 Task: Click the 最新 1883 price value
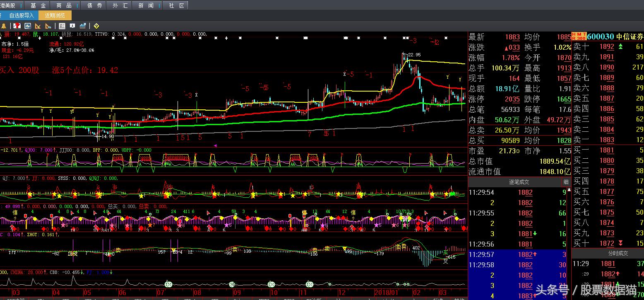(512, 37)
